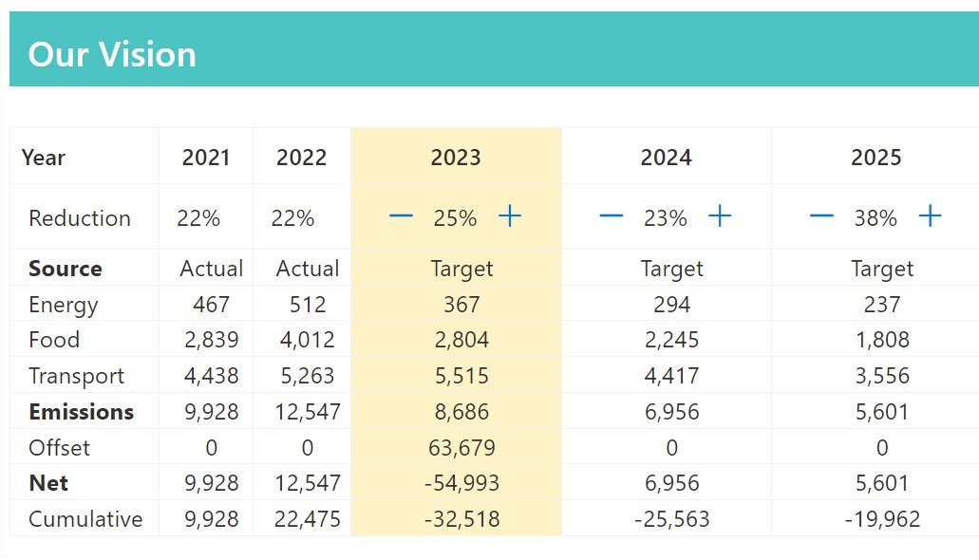Viewport: 979px width, 560px height.
Task: Click the 2024 column header
Action: point(667,158)
